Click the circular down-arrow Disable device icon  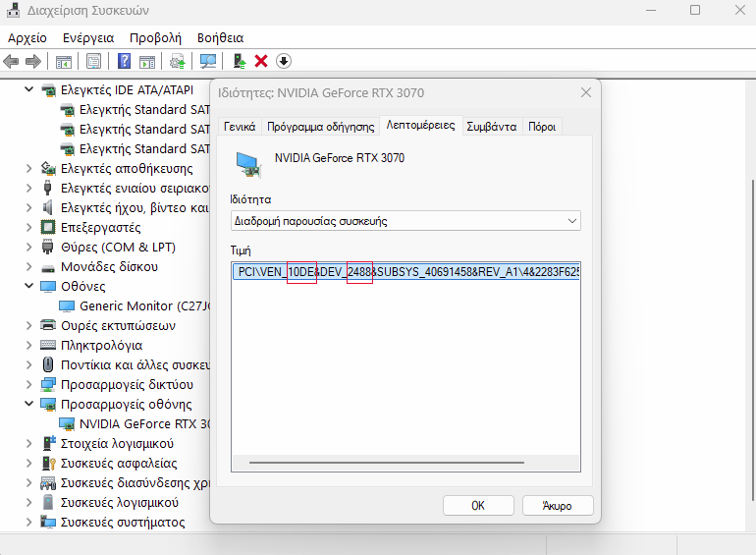[x=284, y=61]
